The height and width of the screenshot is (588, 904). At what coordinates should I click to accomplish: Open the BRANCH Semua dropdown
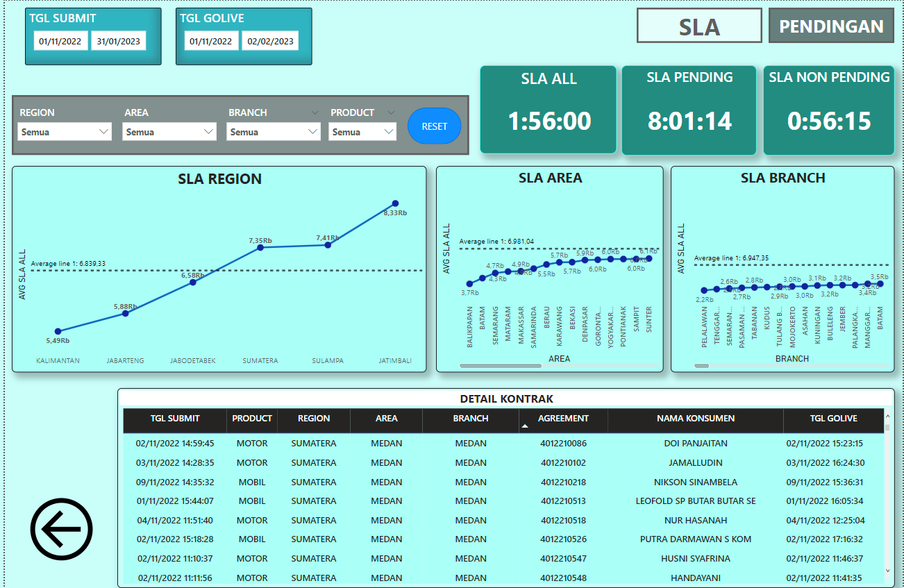[273, 132]
